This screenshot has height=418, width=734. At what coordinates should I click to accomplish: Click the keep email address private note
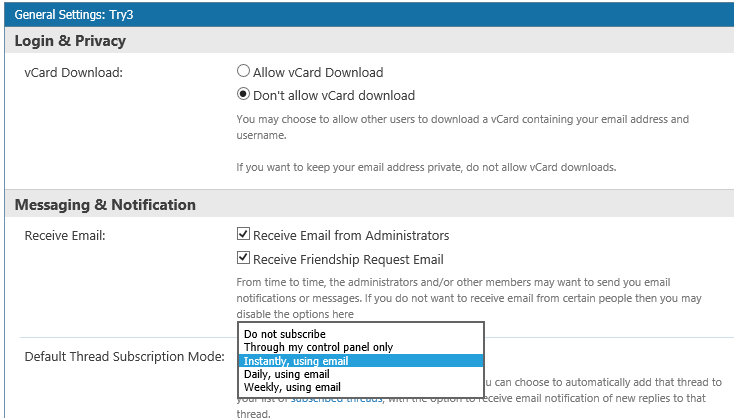pos(426,167)
